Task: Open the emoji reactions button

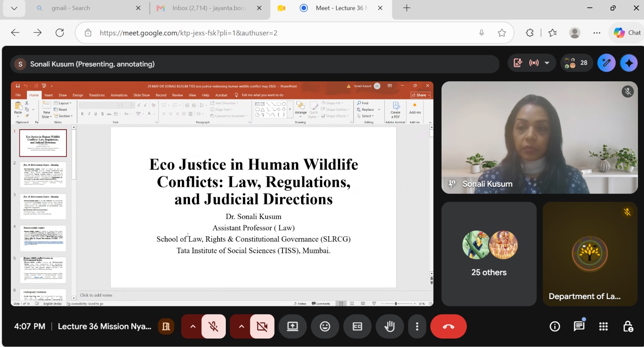Action: 325,326
